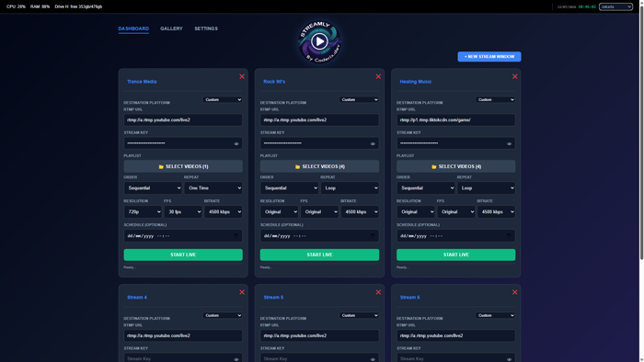644x362 pixels.
Task: Click the Drive H free space text
Action: point(78,6)
